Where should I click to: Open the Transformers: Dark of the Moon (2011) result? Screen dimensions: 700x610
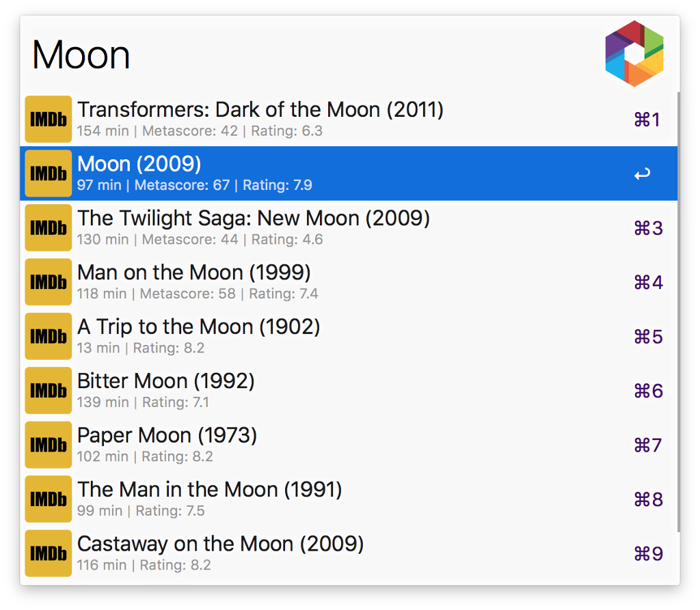coord(260,110)
